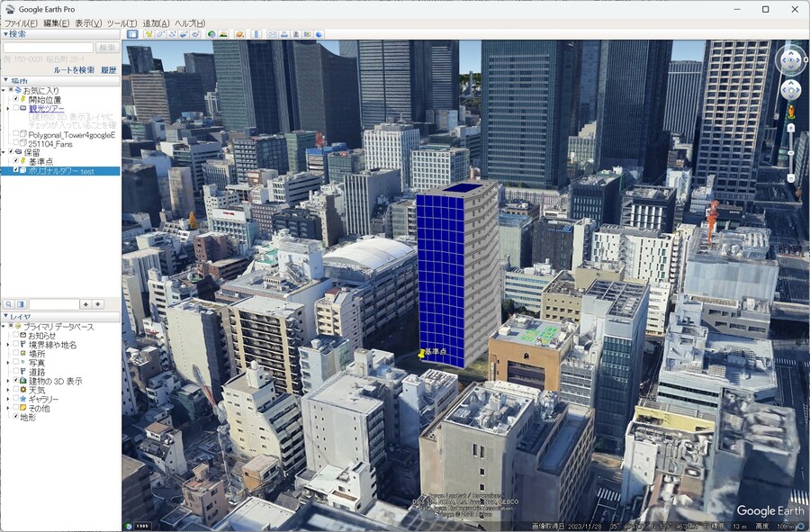Click the 検索 search button
Viewport: 810px width, 532px height.
(108, 48)
